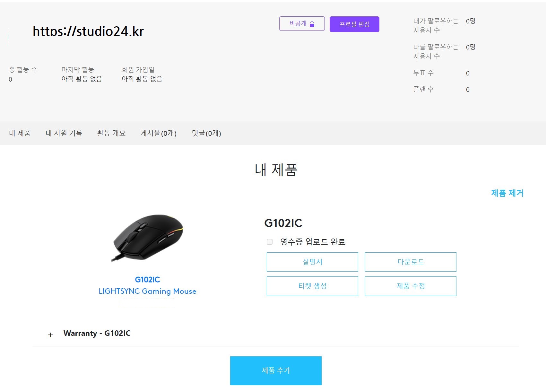Tick the 영수증 업로드 완료 checkbox
This screenshot has width=546, height=392.
pyautogui.click(x=270, y=242)
